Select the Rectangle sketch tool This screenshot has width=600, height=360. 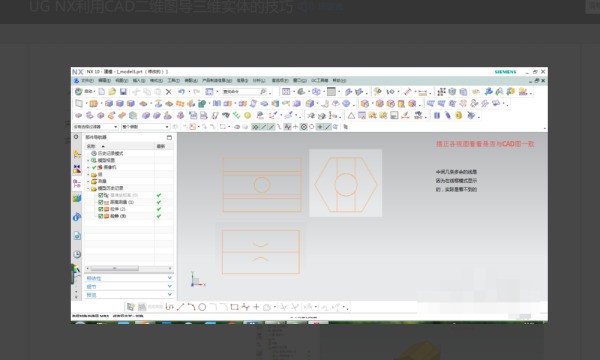(x=235, y=307)
